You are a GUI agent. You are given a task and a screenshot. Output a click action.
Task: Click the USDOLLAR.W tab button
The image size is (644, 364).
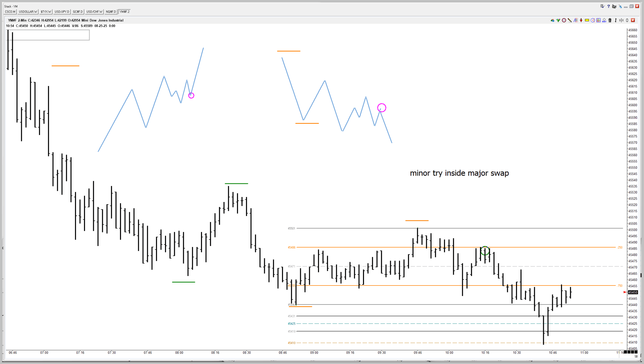28,12
